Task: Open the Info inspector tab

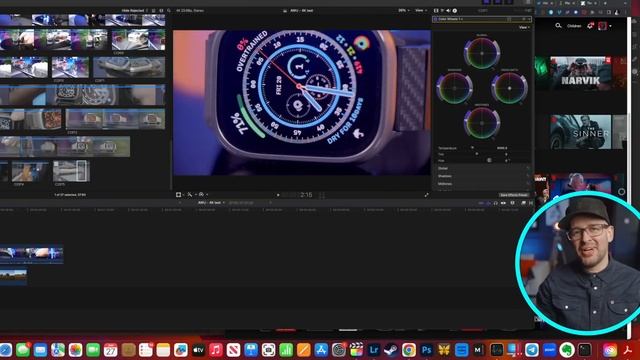Action: click(x=455, y=11)
